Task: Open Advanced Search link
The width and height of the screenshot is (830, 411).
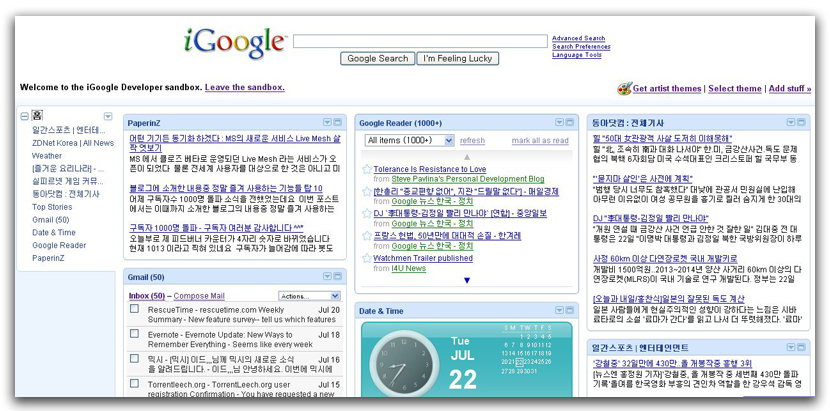Action: [x=578, y=38]
